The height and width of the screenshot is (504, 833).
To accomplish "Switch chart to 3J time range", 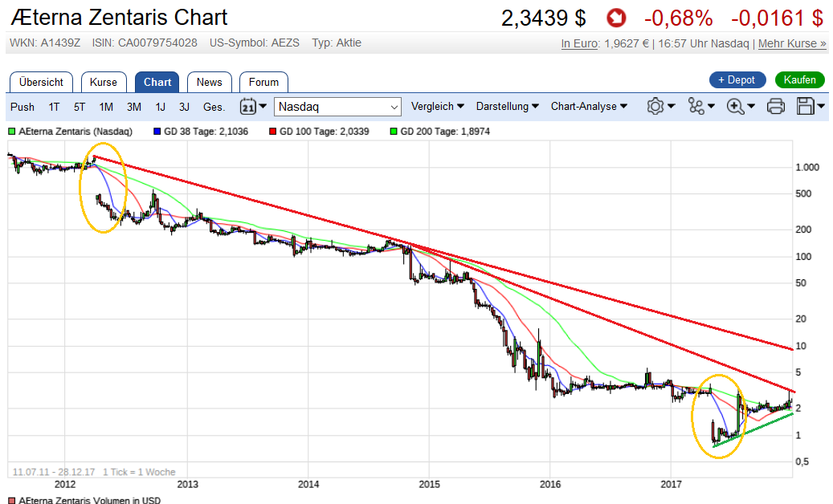I will coord(184,107).
